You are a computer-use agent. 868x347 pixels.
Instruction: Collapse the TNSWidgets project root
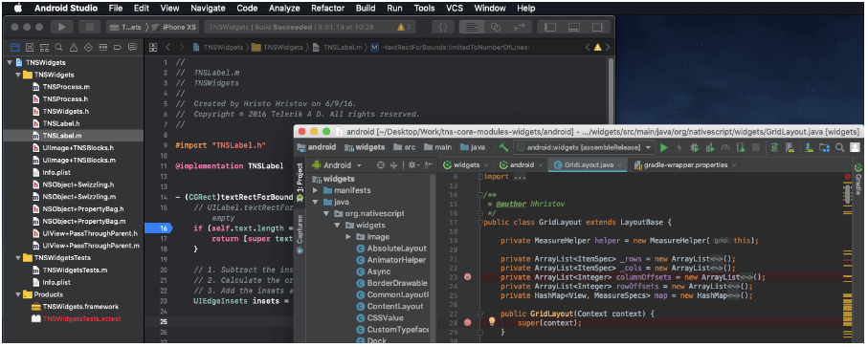pyautogui.click(x=10, y=62)
